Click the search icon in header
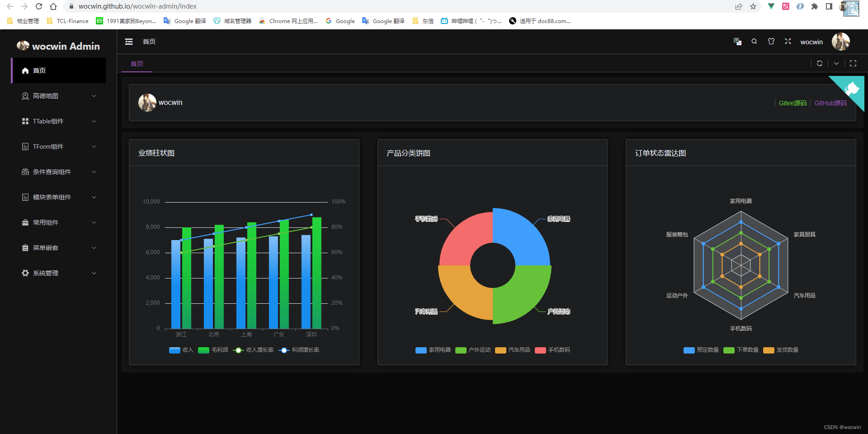This screenshot has width=868, height=434. [754, 41]
